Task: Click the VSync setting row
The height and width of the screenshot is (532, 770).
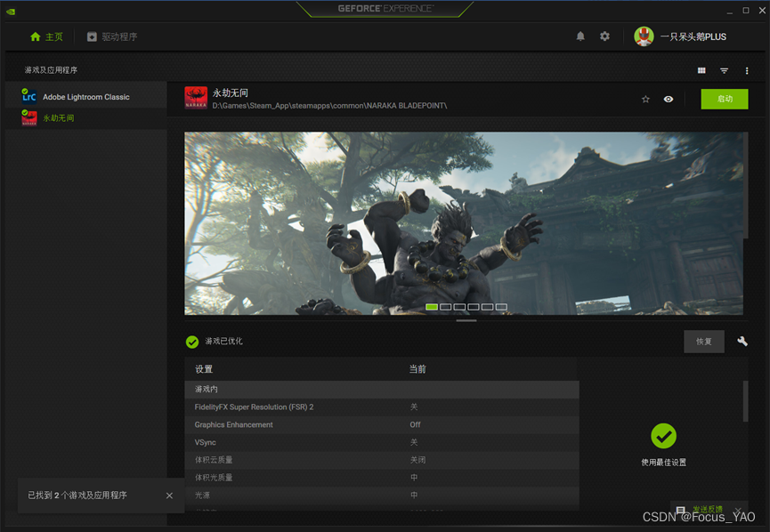Action: coord(382,442)
